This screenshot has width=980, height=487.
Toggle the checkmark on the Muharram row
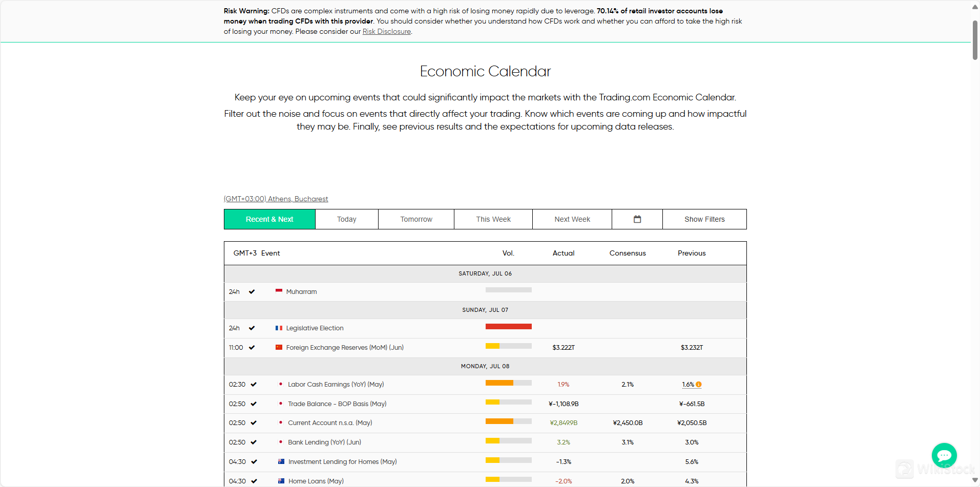[252, 292]
